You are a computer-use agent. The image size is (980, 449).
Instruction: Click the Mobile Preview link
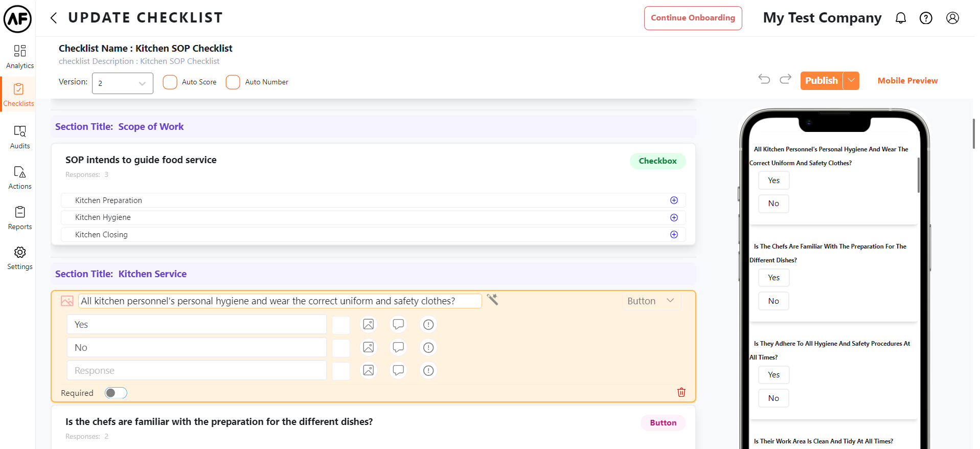907,81
